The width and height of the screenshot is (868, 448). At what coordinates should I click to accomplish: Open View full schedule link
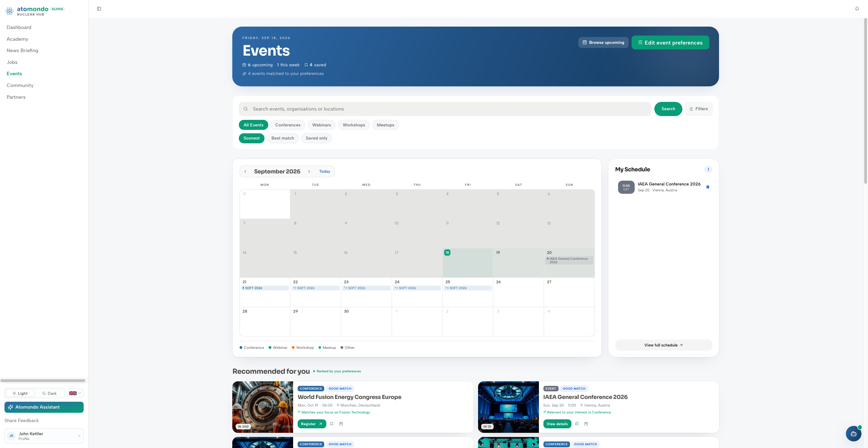click(x=663, y=345)
